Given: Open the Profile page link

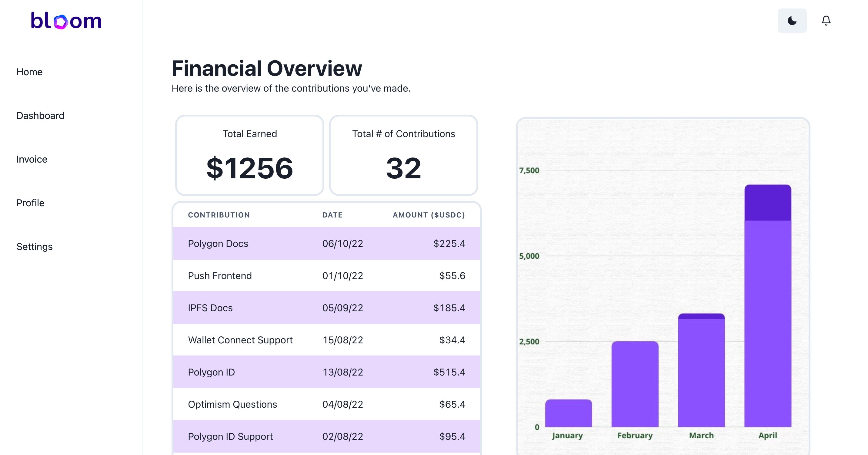Looking at the screenshot, I should 30,203.
